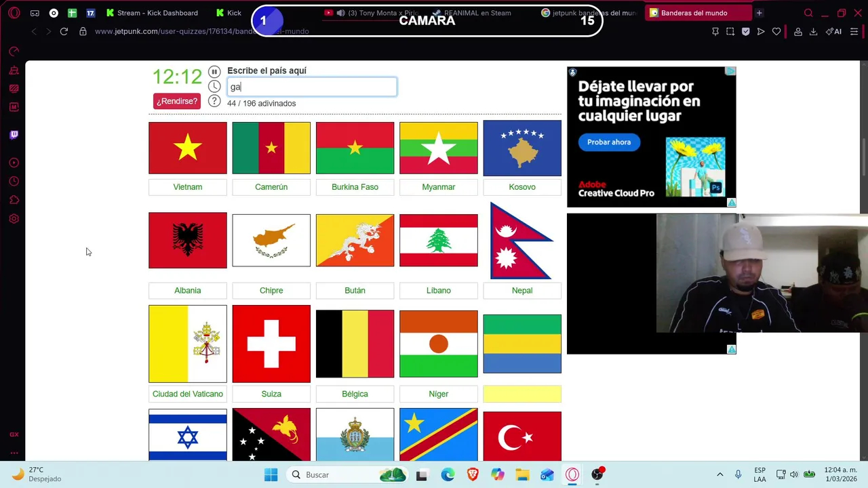Click the 'Myanmar' label
Viewport: 868px width, 488px height.
coord(439,187)
